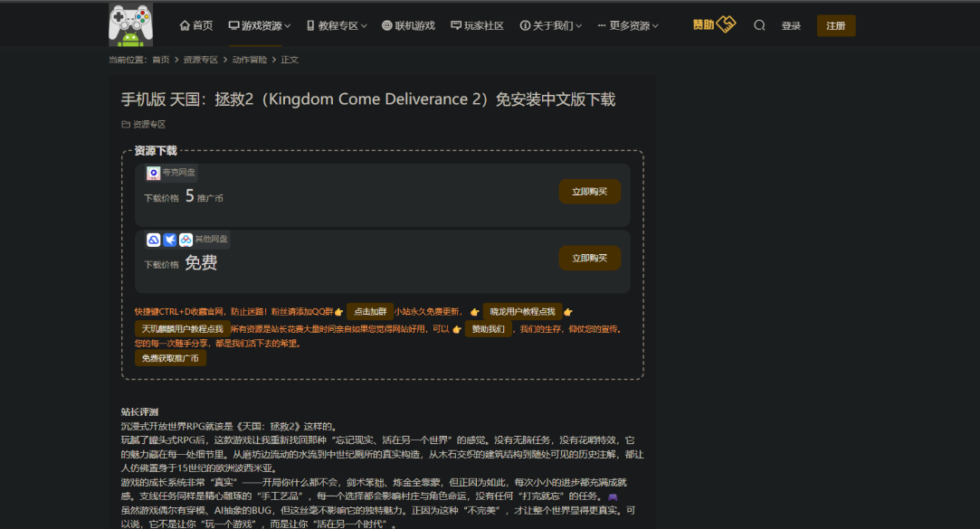The image size is (980, 529).
Task: Expand the 关于我们 dropdown menu
Action: click(550, 25)
